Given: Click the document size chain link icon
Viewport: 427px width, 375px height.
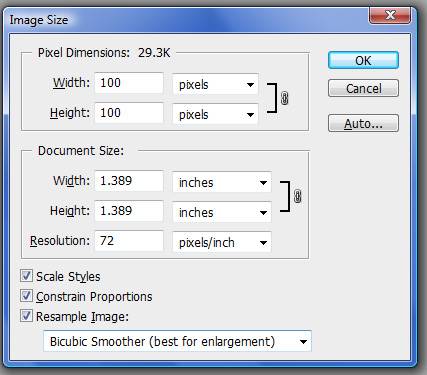Looking at the screenshot, I should click(x=298, y=196).
